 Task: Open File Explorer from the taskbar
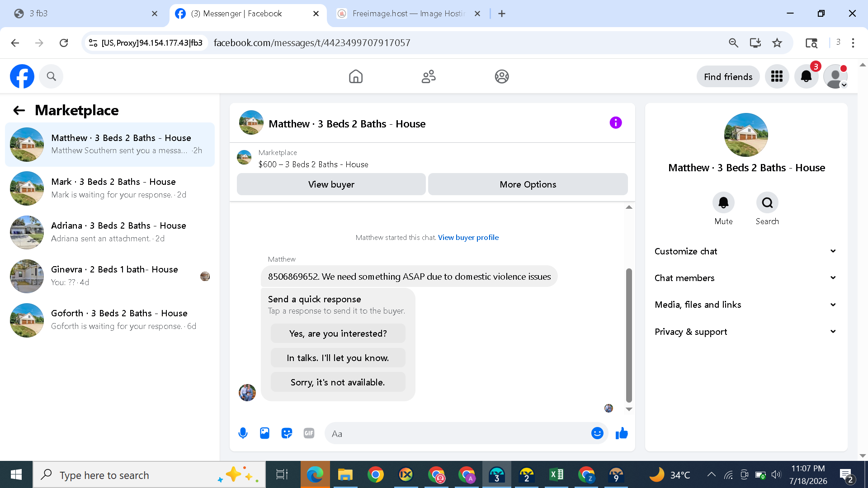(x=345, y=475)
